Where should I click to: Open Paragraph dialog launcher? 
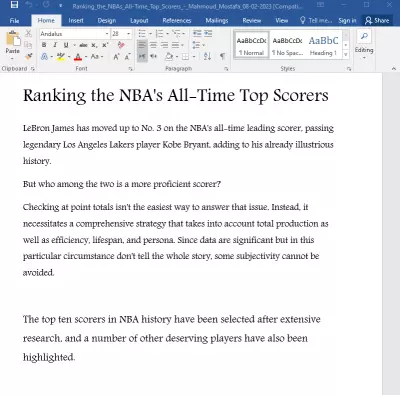[x=226, y=69]
